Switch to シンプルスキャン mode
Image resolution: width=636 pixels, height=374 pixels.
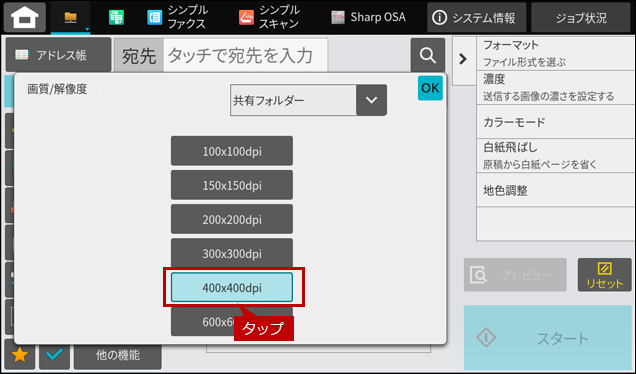tap(269, 17)
